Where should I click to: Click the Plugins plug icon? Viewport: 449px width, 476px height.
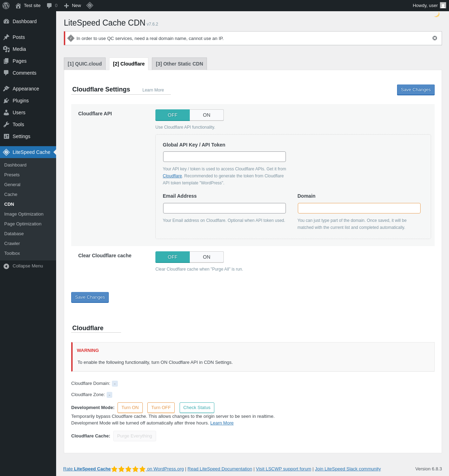(6, 101)
